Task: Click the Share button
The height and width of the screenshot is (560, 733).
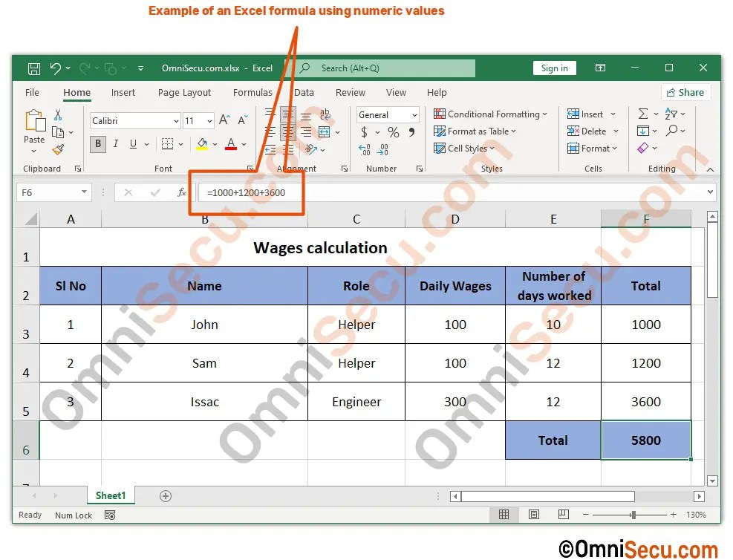Action: click(x=685, y=92)
